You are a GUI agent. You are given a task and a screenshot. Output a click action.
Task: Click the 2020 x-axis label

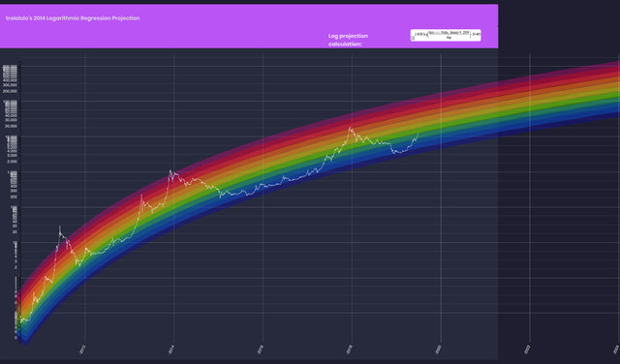[x=439, y=349]
